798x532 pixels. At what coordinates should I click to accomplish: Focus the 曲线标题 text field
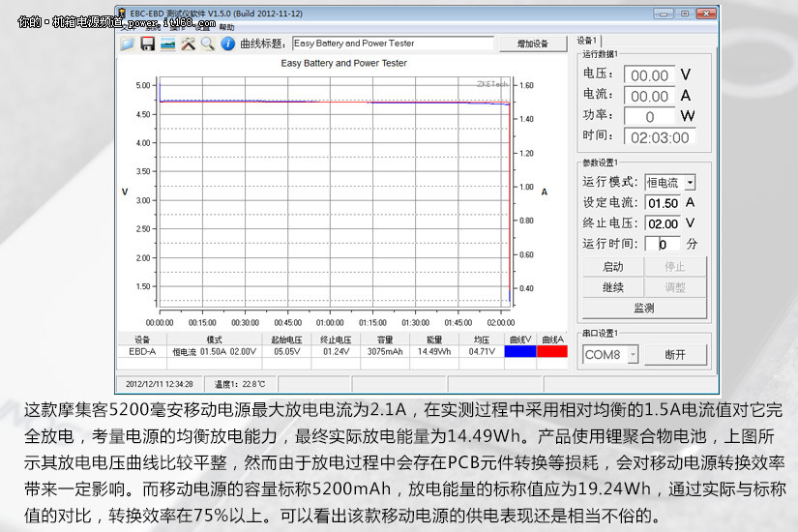point(393,44)
